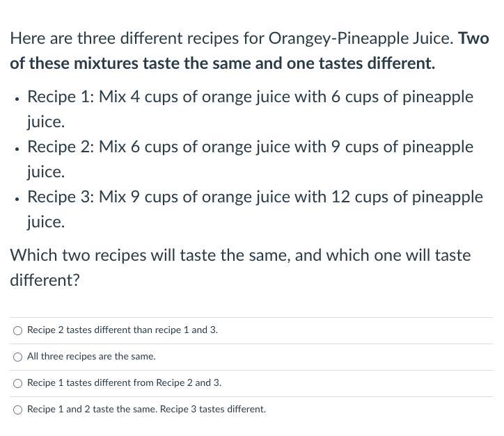Click the answer text 'Recipe 2 tastes different than recipe 1 and 3.'
This screenshot has width=504, height=436.
click(x=123, y=330)
